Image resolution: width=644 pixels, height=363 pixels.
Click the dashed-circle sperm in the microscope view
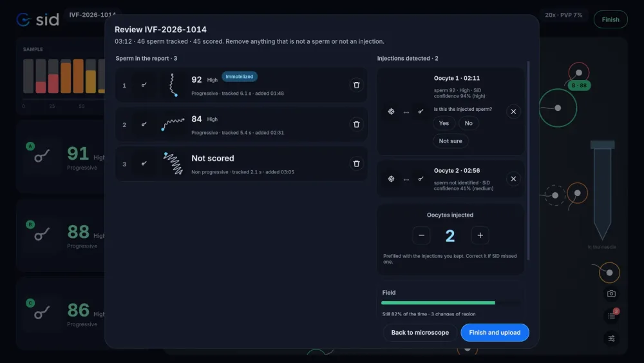click(555, 195)
